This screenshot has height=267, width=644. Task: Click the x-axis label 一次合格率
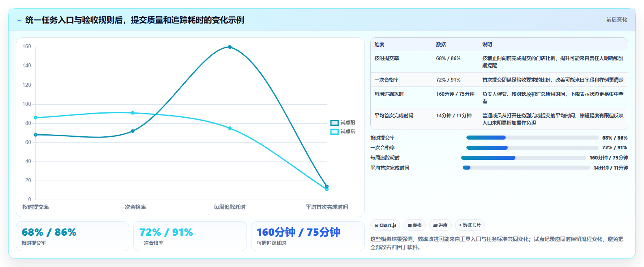pyautogui.click(x=133, y=207)
